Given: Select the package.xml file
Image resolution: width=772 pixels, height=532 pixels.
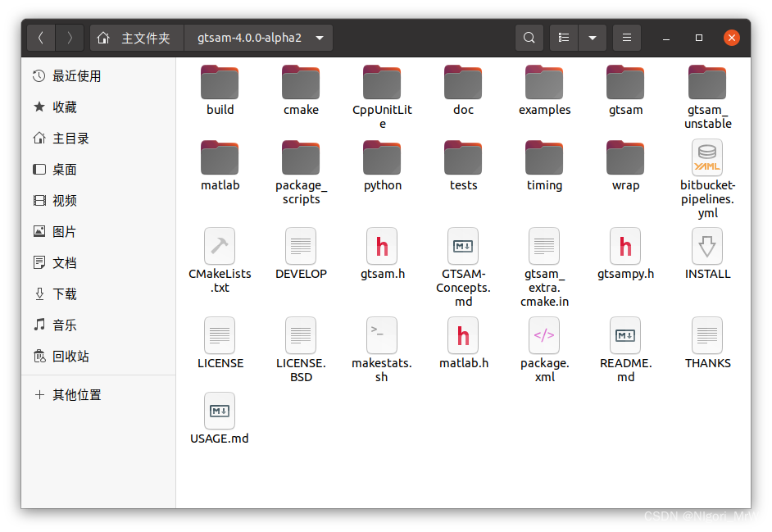Looking at the screenshot, I should tap(544, 350).
